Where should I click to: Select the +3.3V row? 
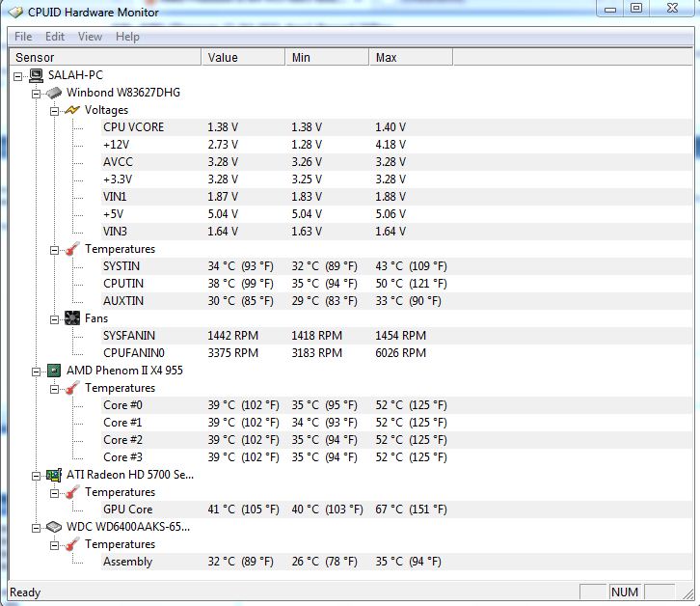396,179
